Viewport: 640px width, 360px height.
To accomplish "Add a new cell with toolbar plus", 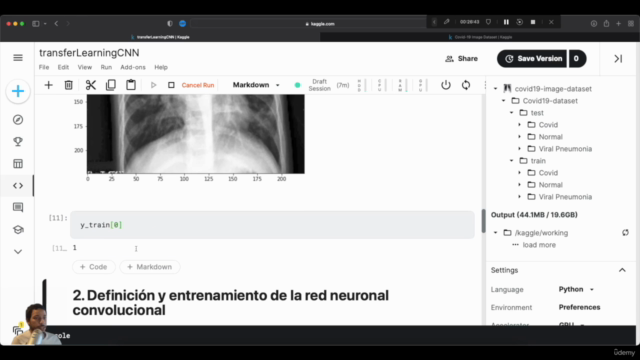I will (49, 85).
